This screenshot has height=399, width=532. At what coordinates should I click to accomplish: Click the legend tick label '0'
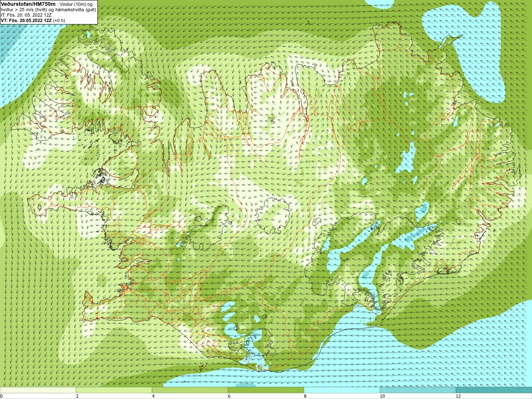click(2, 397)
